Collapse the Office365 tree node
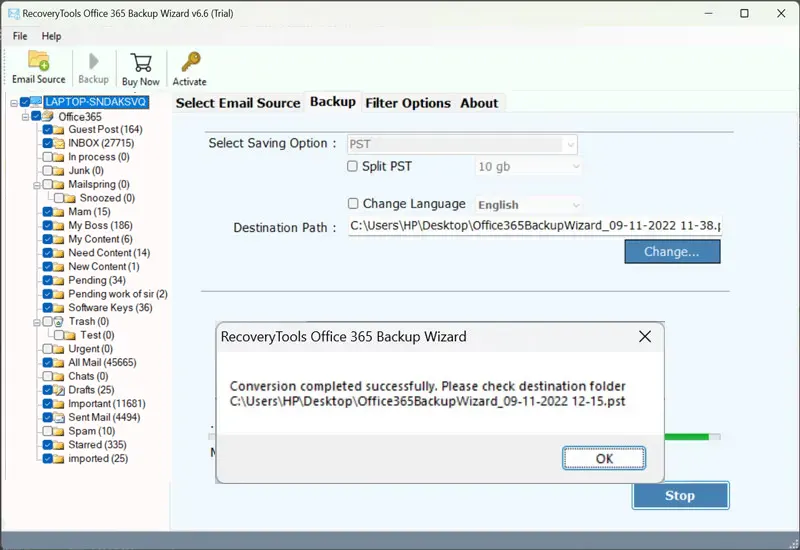Image resolution: width=800 pixels, height=550 pixels. (x=24, y=116)
